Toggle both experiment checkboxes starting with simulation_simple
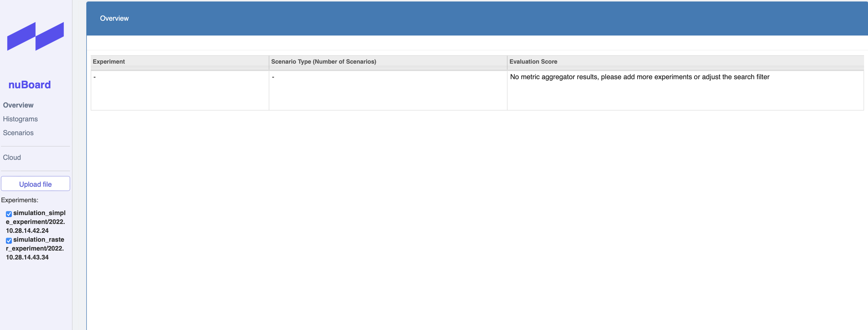Viewport: 868px width, 330px height. tap(8, 213)
